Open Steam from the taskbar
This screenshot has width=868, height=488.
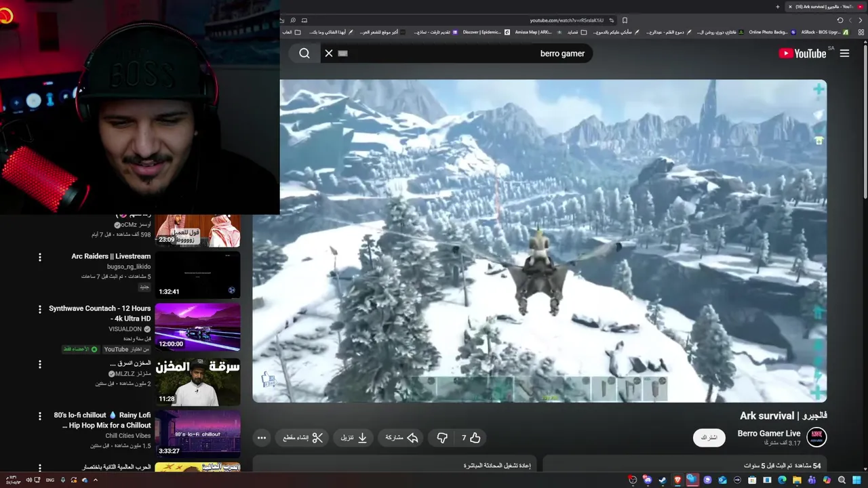click(663, 480)
